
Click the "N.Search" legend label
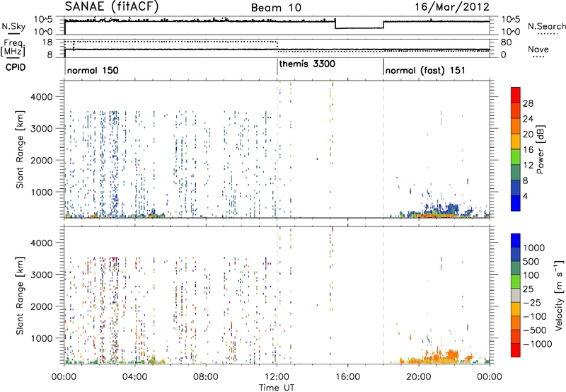click(547, 26)
